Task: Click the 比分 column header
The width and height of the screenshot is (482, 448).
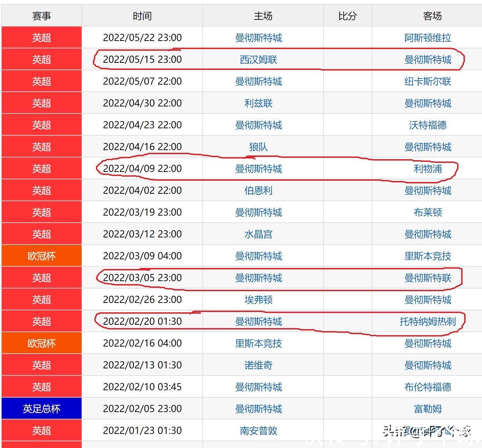Action: coord(347,16)
